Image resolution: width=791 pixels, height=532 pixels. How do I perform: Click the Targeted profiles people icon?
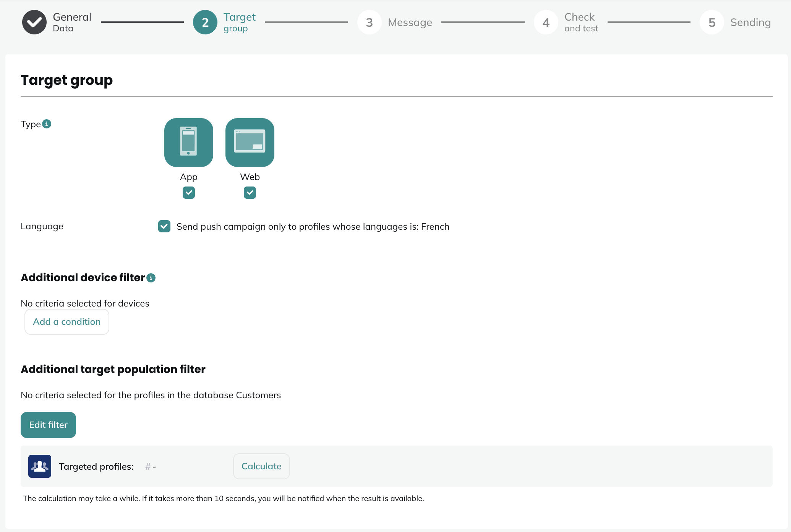(40, 466)
